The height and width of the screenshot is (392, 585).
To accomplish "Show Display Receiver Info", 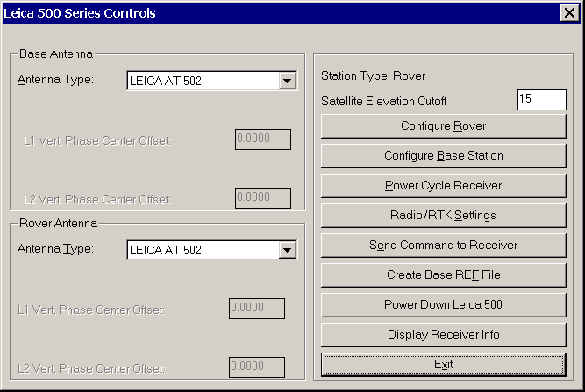I will click(443, 335).
